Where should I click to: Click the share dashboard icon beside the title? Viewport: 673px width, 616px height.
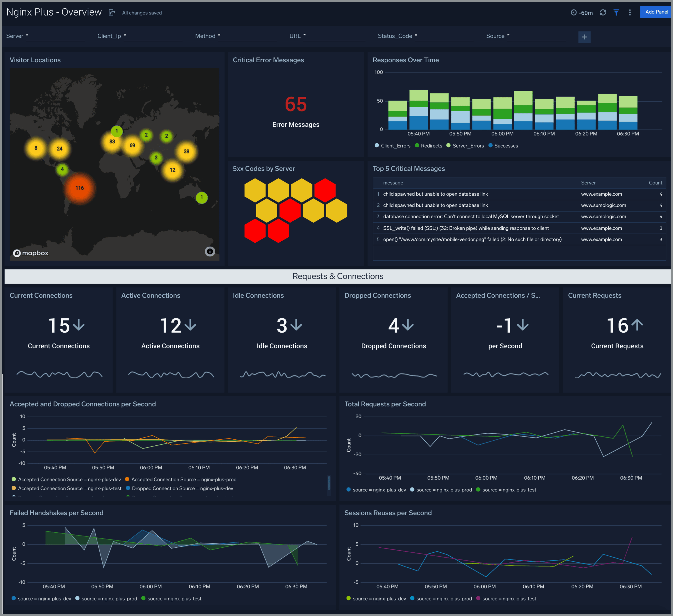click(x=112, y=12)
